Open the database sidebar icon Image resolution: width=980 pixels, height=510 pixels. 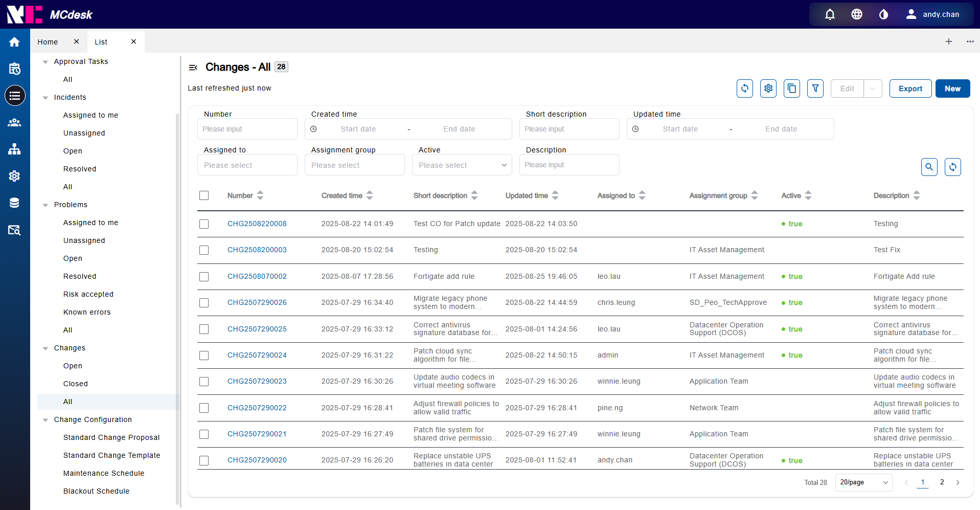click(14, 203)
